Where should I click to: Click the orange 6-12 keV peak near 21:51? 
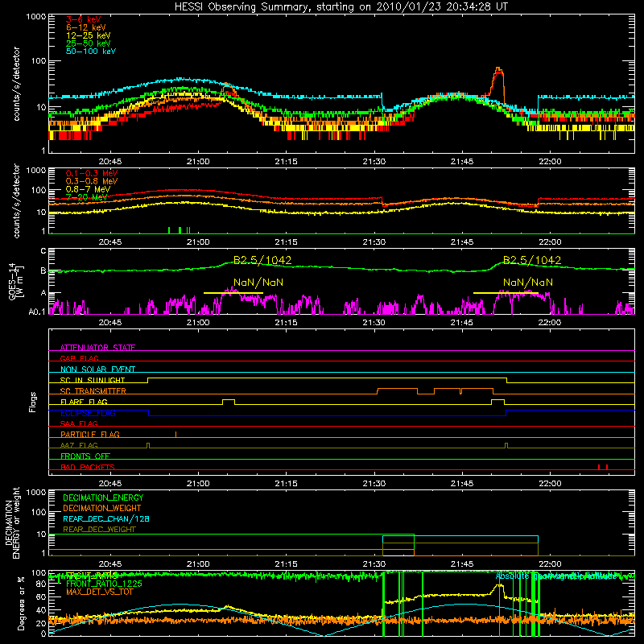click(x=497, y=70)
